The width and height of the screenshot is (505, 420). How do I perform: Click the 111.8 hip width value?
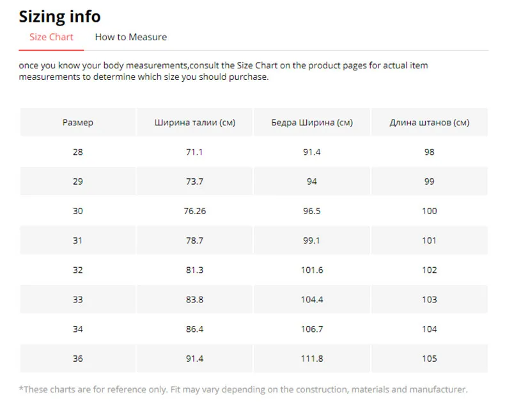311,359
